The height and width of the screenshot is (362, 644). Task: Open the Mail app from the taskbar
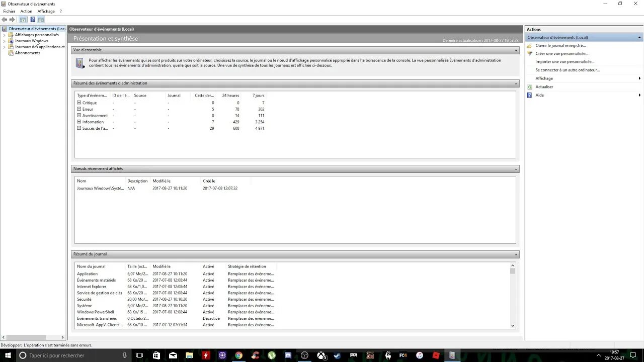173,355
